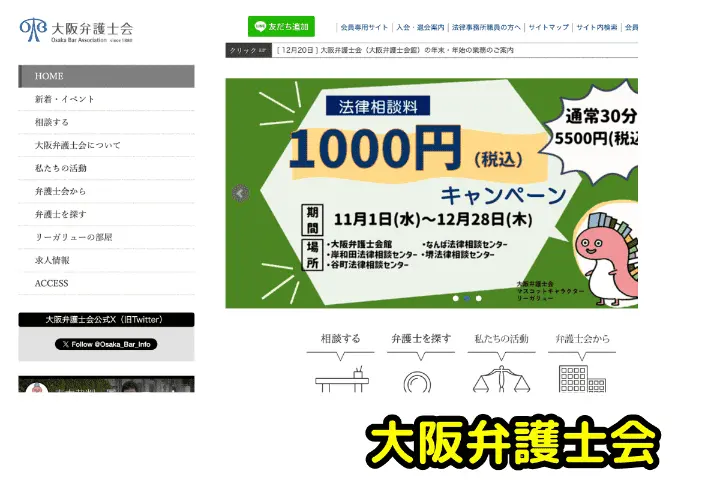The width and height of the screenshot is (720, 480).
Task: Click the 私たちの活動 heading above the scales icon
Action: pyautogui.click(x=501, y=339)
